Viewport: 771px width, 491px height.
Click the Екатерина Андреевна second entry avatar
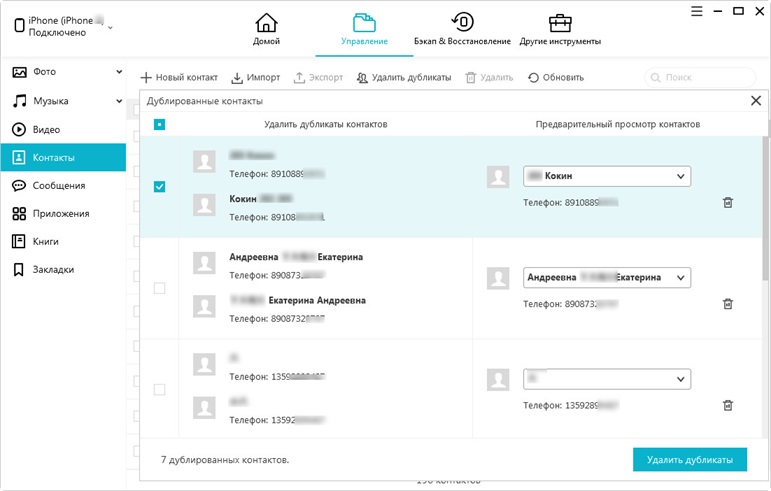click(x=204, y=306)
